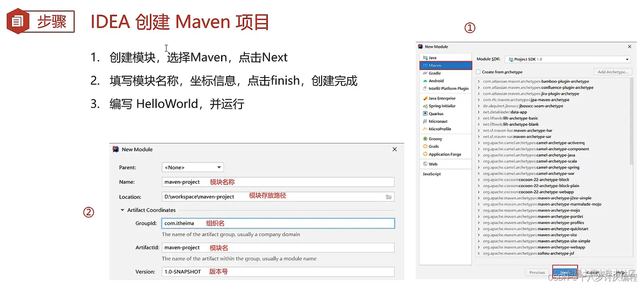The width and height of the screenshot is (644, 286).
Task: Select the Spring Initializr icon
Action: coord(425,106)
